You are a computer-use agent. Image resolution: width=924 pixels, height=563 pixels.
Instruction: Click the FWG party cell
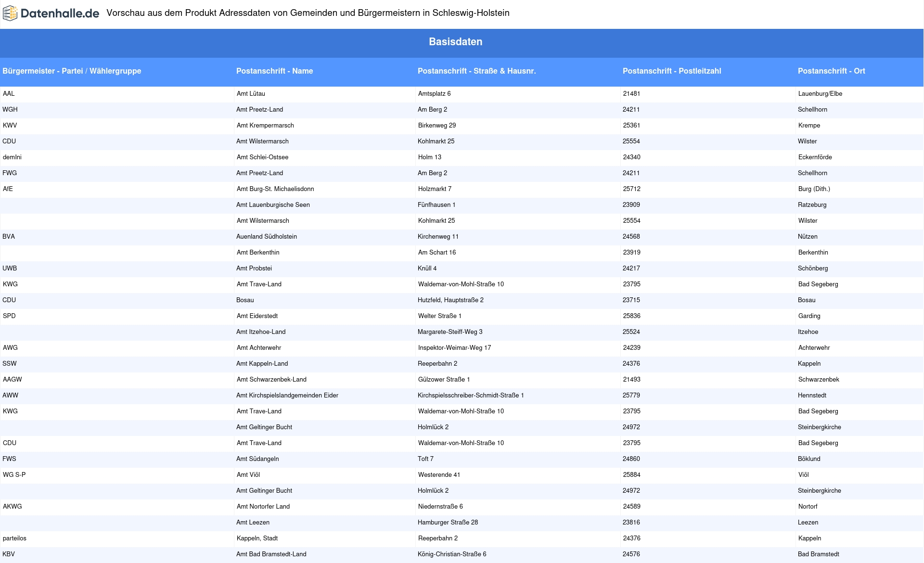pos(10,173)
